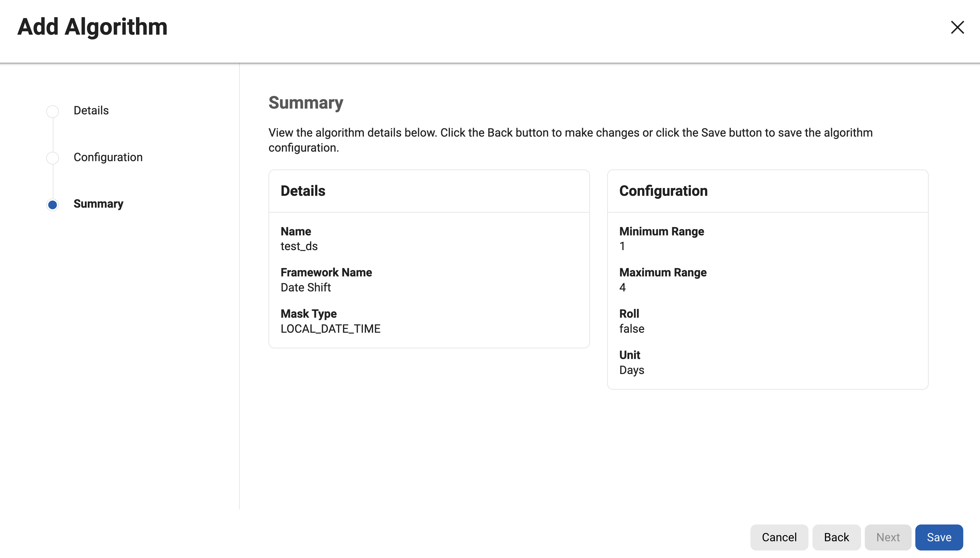Click the Roll value false
980x558 pixels.
click(632, 329)
